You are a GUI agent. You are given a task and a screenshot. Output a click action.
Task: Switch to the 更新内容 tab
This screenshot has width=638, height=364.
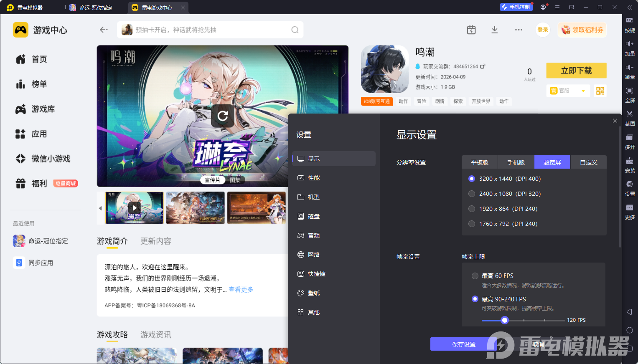(x=156, y=241)
